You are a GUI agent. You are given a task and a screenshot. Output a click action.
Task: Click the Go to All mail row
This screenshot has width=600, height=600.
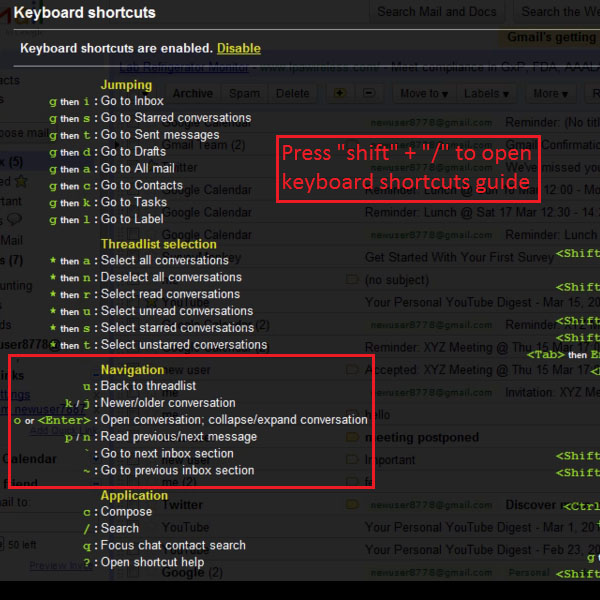pos(112,168)
